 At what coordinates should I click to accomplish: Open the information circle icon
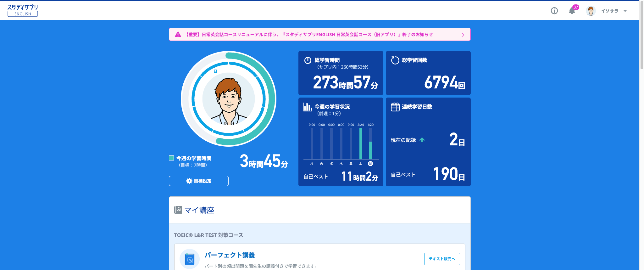coord(554,11)
